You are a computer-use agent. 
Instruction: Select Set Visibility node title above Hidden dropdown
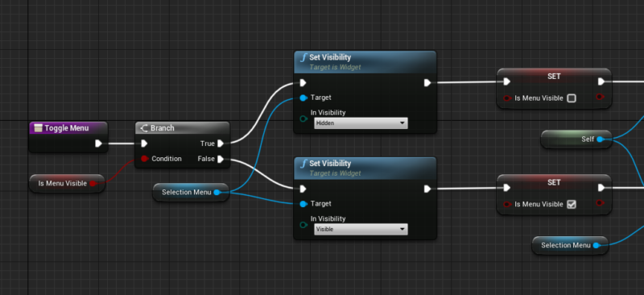click(330, 57)
